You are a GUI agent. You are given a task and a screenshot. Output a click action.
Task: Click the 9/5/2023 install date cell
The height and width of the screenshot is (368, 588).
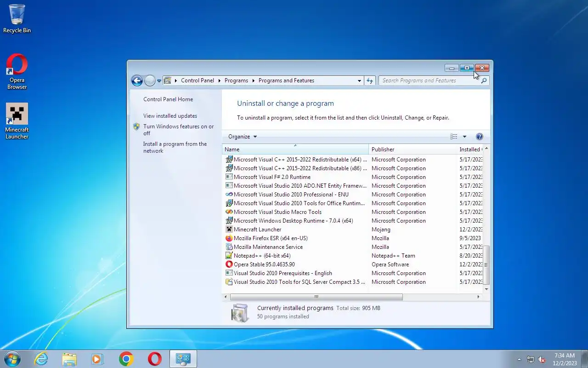(x=470, y=238)
